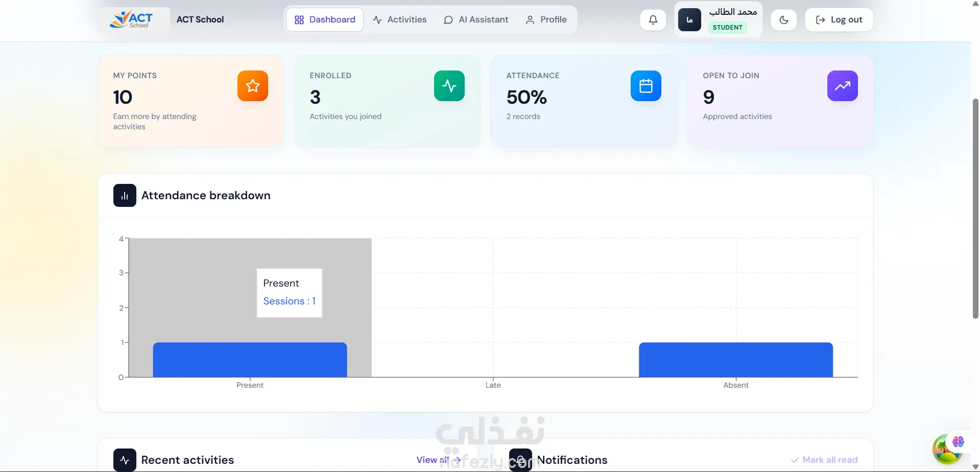Click the Attendance breakdown heading
980x472 pixels.
pos(206,195)
